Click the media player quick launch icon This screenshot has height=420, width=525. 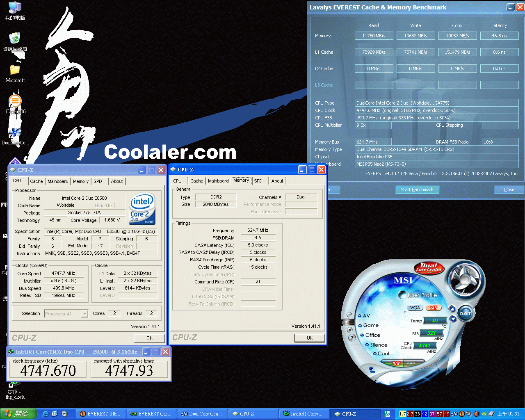tap(64, 414)
